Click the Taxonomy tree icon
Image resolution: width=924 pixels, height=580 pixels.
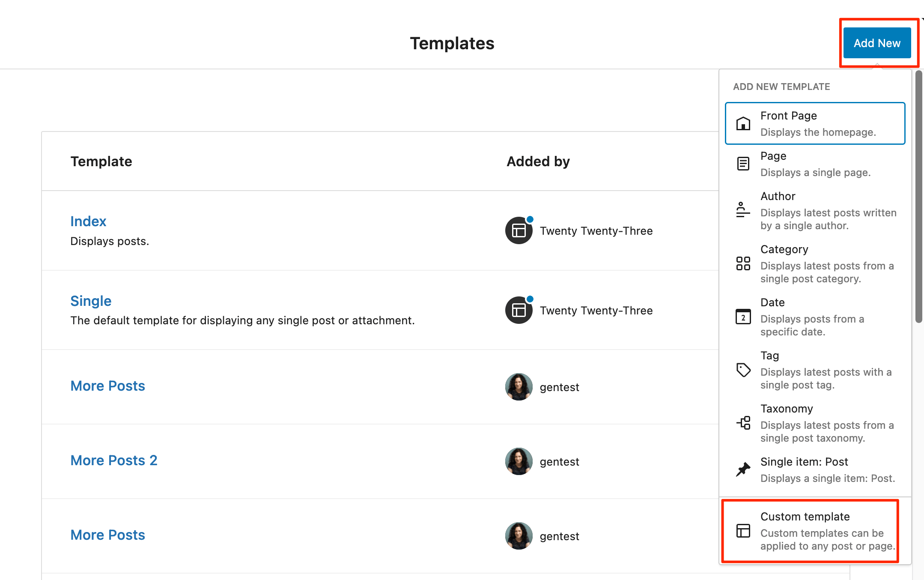(743, 423)
